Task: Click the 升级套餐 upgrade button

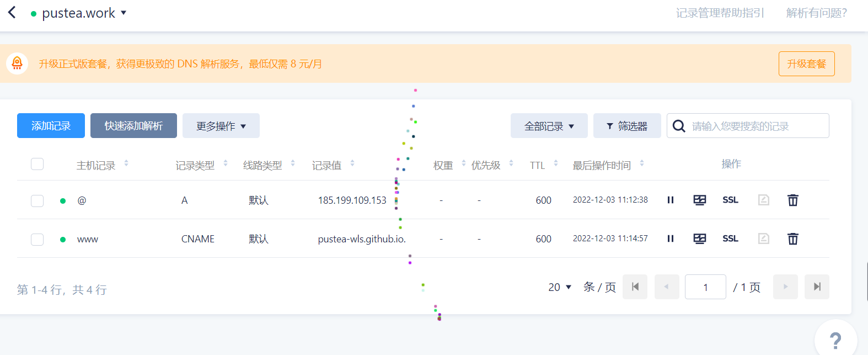Action: [806, 63]
